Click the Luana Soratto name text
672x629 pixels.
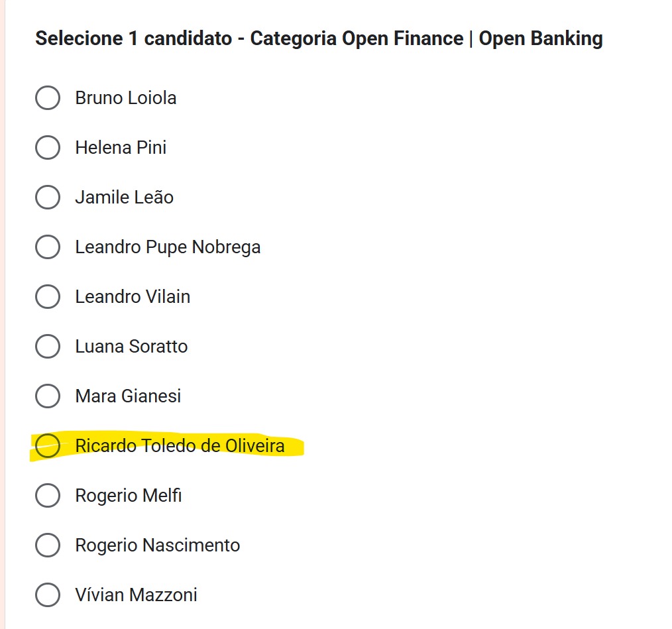131,346
